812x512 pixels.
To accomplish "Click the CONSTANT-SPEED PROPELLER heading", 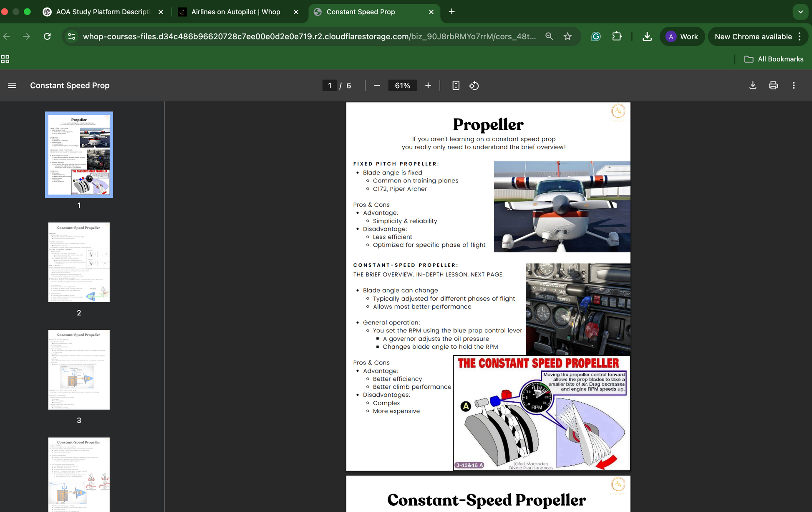I will click(406, 265).
